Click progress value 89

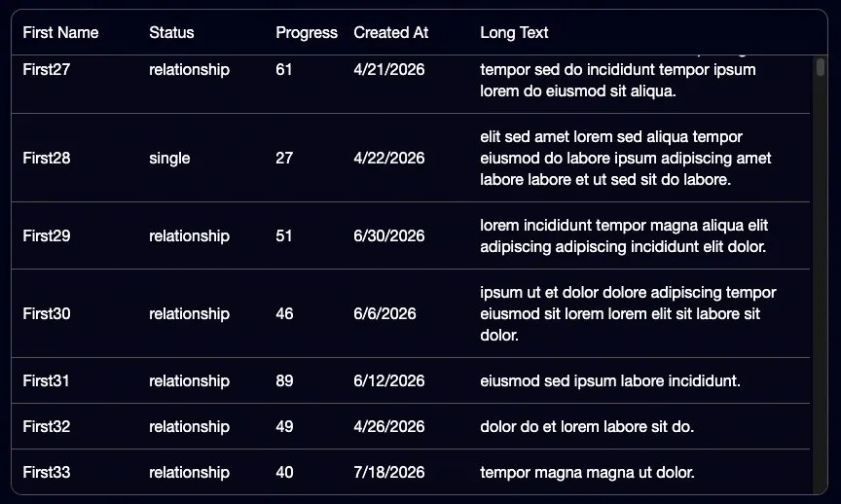(284, 380)
